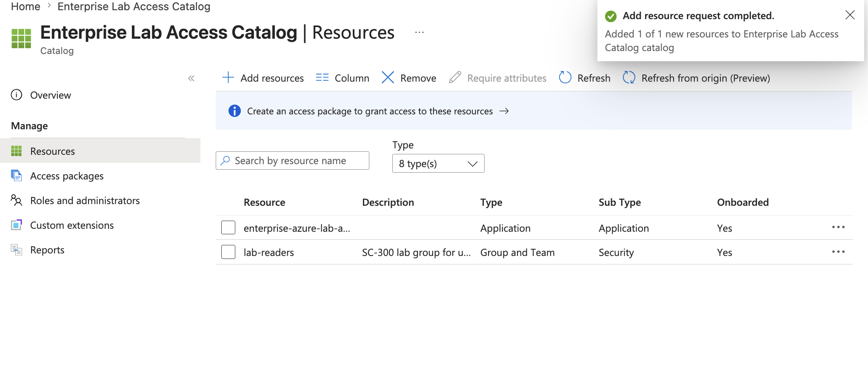Click the catalog grid icon beside title
Screen dimensions: 868x375
(21, 39)
